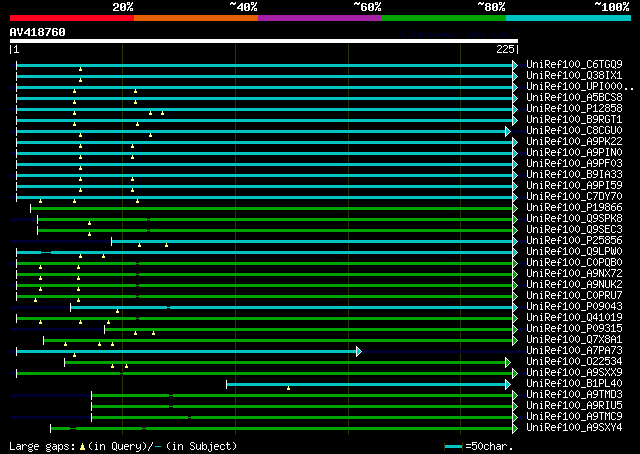
Task: Click the cyan ~100% identity color segment
Action: click(x=568, y=18)
